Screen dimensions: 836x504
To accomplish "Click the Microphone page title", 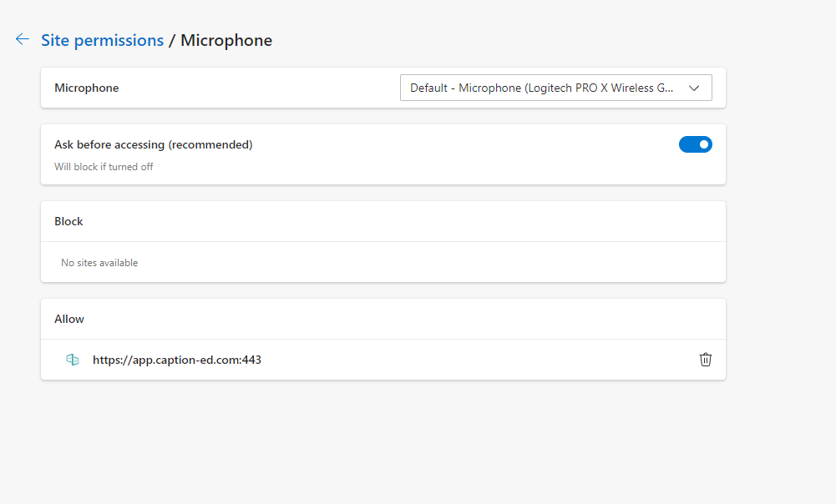I will click(x=225, y=39).
